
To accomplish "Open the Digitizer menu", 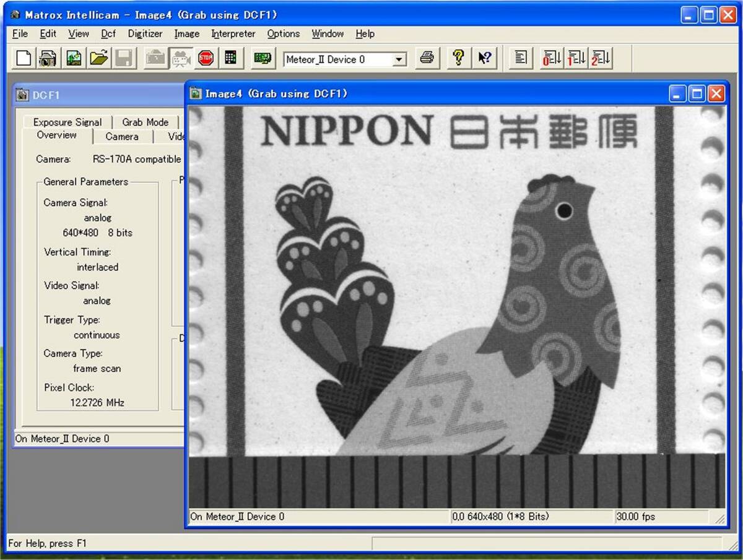I will coord(145,33).
